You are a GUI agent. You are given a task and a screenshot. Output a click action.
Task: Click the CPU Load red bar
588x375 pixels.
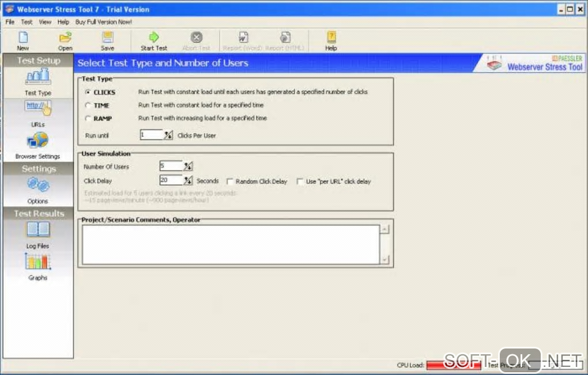pos(454,365)
